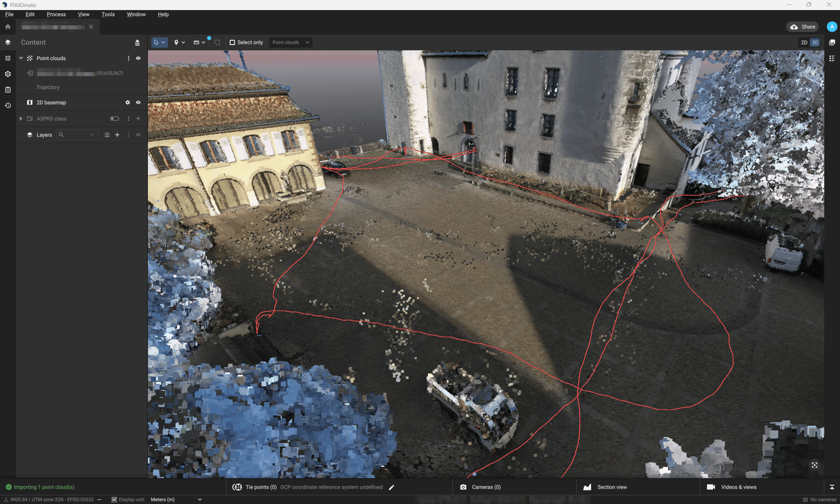
Task: Open the History panel icon
Action: coord(8,106)
